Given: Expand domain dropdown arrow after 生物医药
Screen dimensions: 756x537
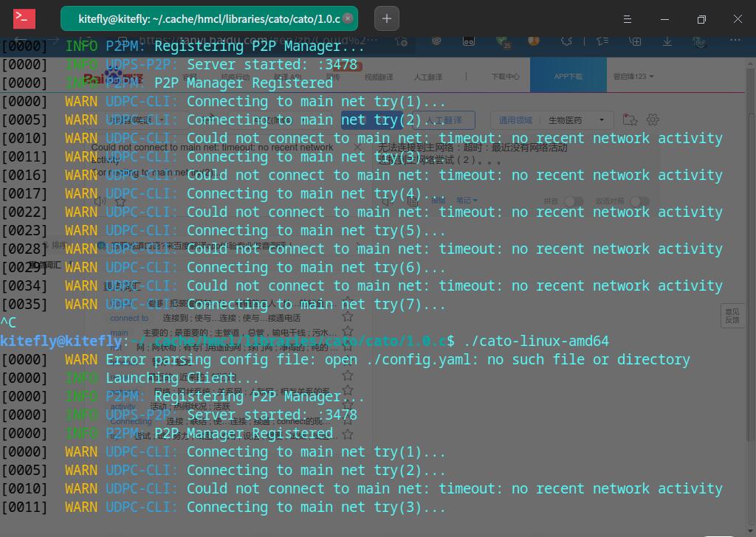Looking at the screenshot, I should [601, 120].
